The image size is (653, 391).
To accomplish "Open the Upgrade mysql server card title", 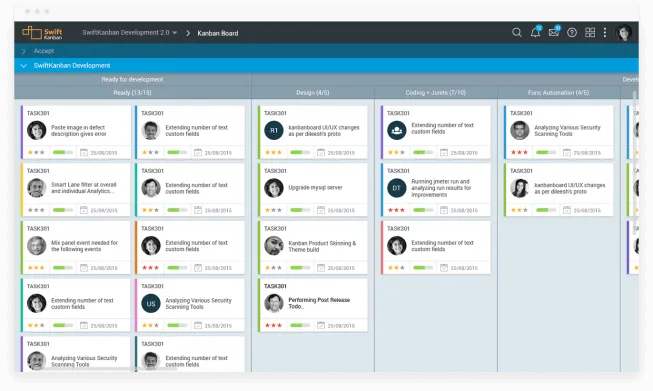I will [x=315, y=188].
